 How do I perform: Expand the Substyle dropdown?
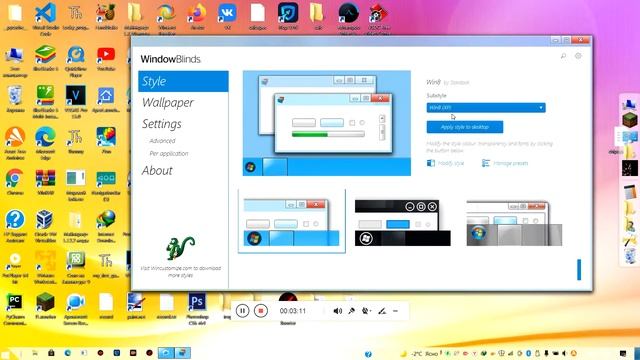486,107
